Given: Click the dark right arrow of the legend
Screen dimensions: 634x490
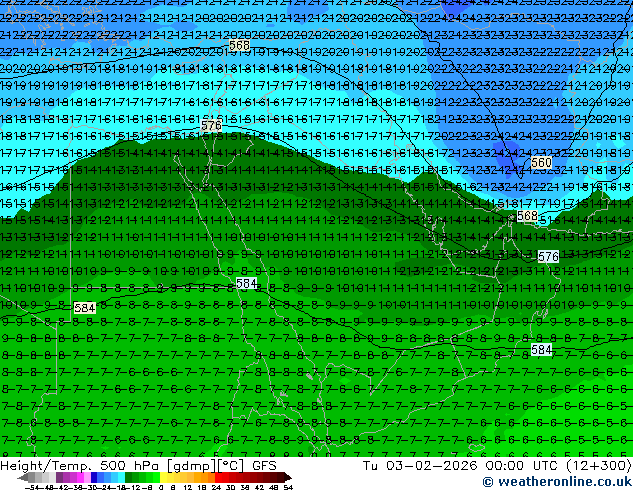Looking at the screenshot, I should click(289, 478).
